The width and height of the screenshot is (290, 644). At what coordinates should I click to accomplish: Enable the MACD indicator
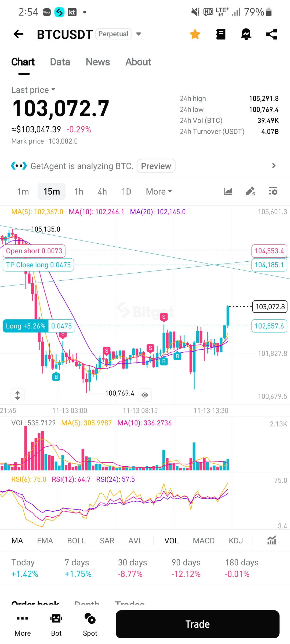pos(204,541)
